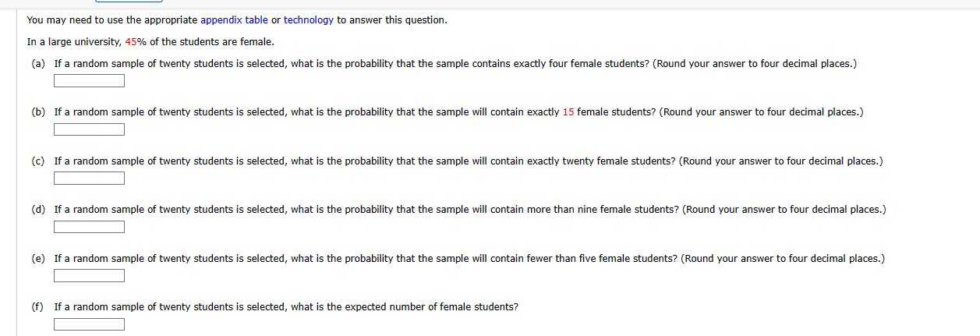
Task: Click the partially visible button at top edge
Action: (x=131, y=2)
